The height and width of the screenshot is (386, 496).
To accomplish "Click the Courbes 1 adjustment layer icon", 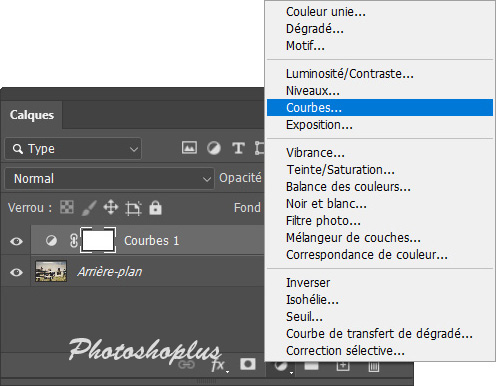I will (51, 240).
